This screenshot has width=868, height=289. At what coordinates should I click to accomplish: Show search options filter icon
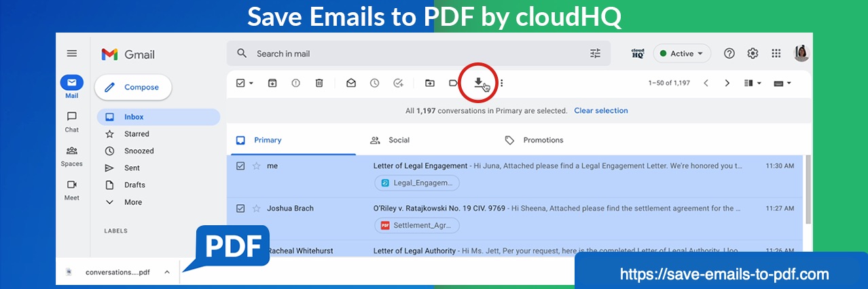[x=596, y=54]
